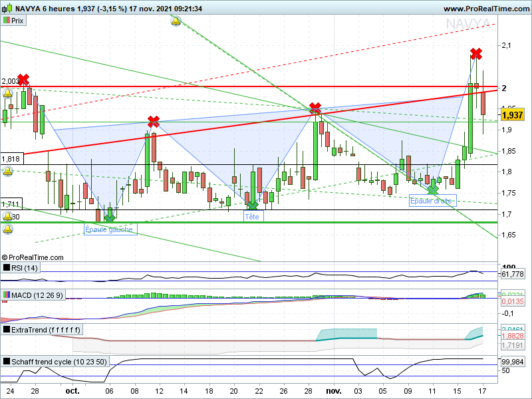Click the oct. label on time axis
Image resolution: width=532 pixels, height=399 pixels.
point(72,390)
